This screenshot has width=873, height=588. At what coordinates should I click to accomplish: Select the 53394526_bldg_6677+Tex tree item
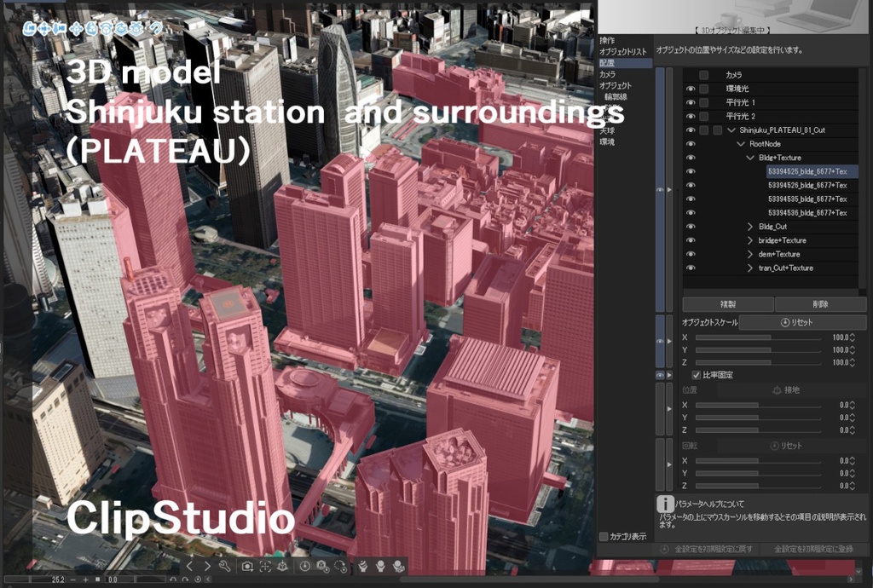(x=806, y=186)
